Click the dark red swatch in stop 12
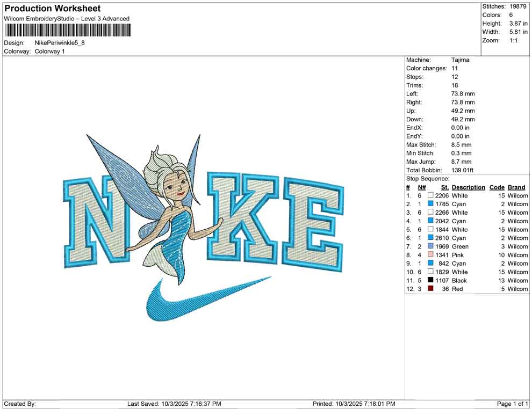The width and height of the screenshot is (532, 409). coord(430,288)
